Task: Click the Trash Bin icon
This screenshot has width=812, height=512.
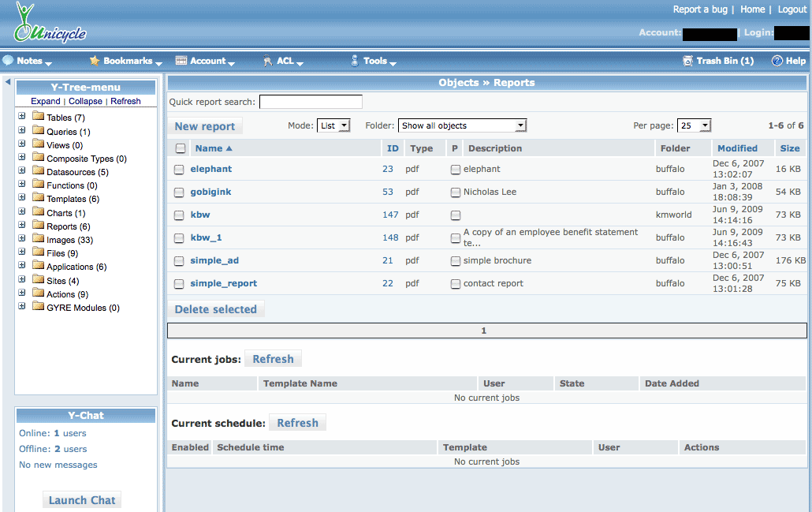Action: (688, 61)
